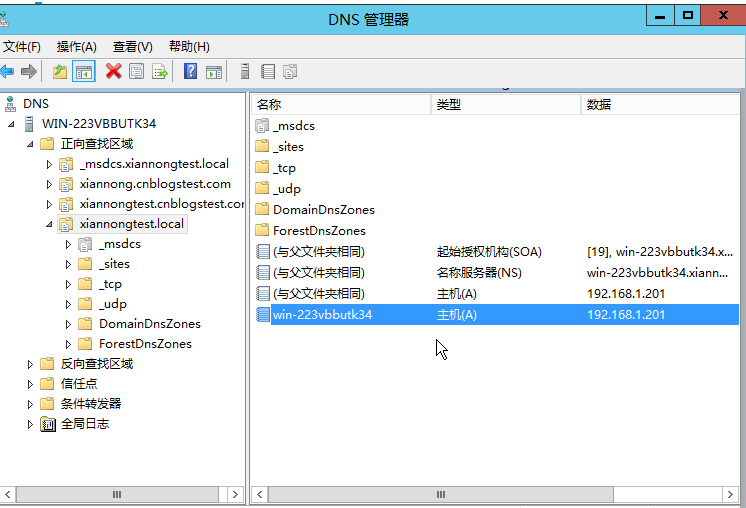Open the 查看(V) menu

click(132, 46)
